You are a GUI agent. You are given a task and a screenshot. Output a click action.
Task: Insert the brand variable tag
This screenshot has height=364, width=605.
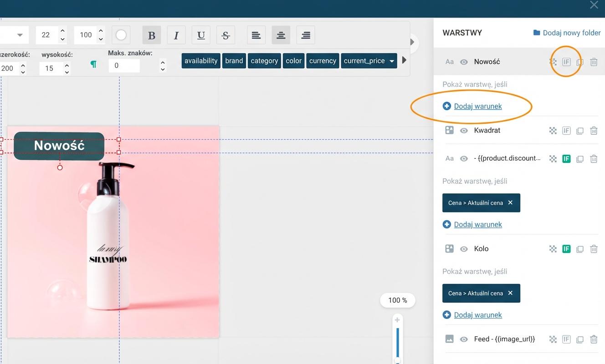[234, 61]
